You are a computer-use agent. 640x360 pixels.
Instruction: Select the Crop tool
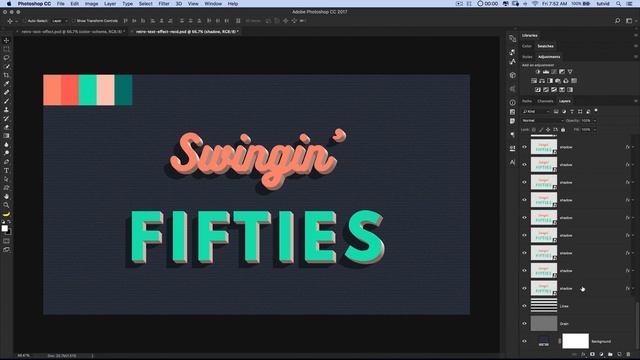(x=6, y=75)
